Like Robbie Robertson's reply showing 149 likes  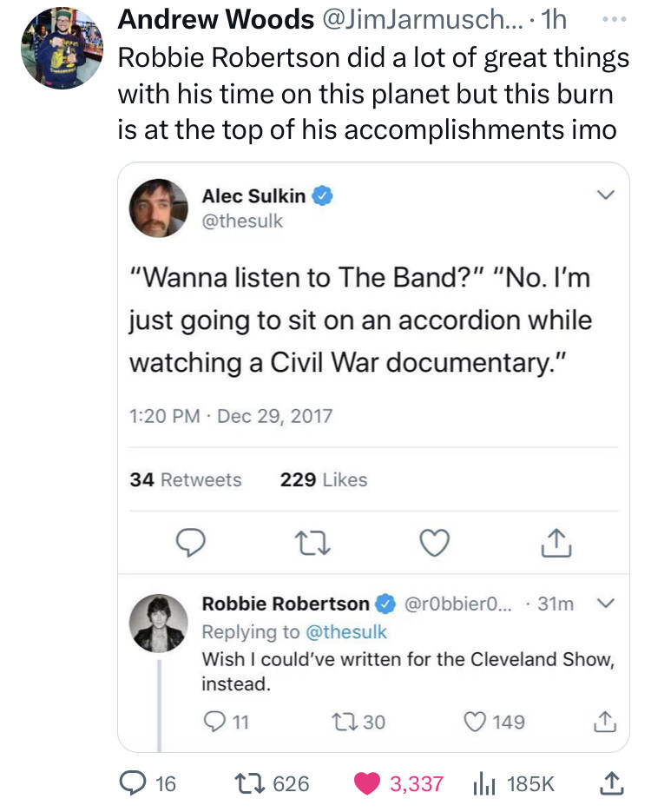point(475,722)
